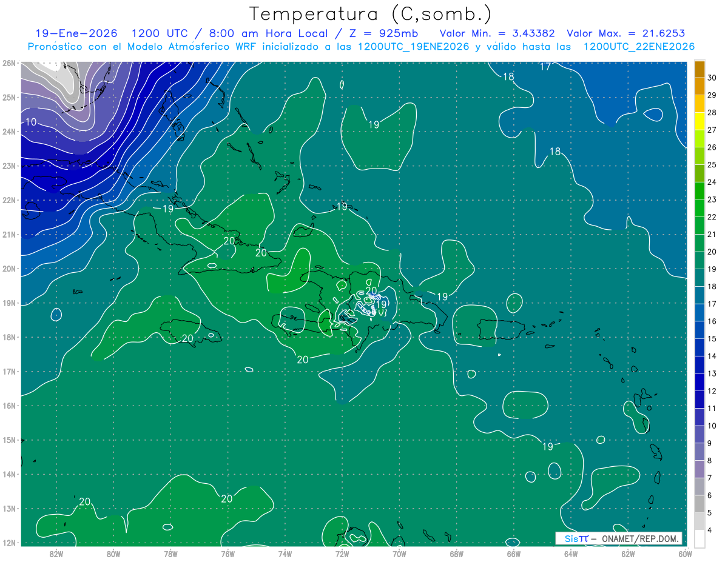This screenshot has height=562, width=728.
Task: Click the '1200UTC_22ENE2026' valid-until text
Action: pyautogui.click(x=639, y=46)
